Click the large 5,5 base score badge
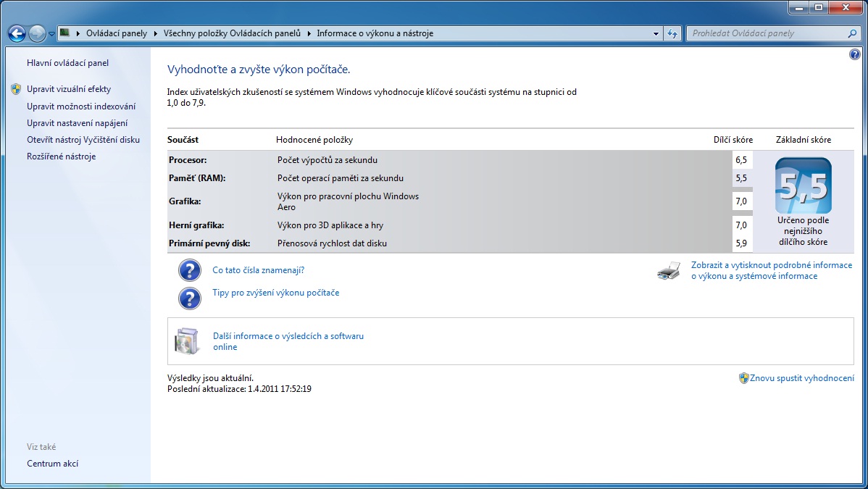Viewport: 868px width, 489px height. [x=803, y=185]
